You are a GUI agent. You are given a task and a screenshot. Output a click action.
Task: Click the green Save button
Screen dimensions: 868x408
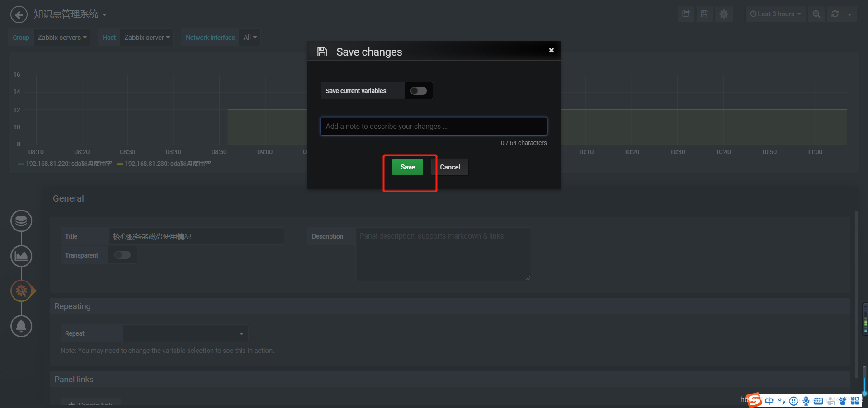point(408,167)
